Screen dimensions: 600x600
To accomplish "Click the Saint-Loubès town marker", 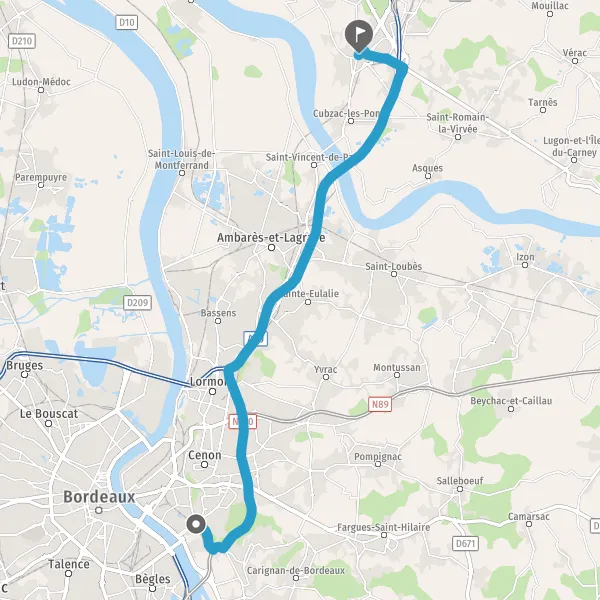I will coord(394,274).
